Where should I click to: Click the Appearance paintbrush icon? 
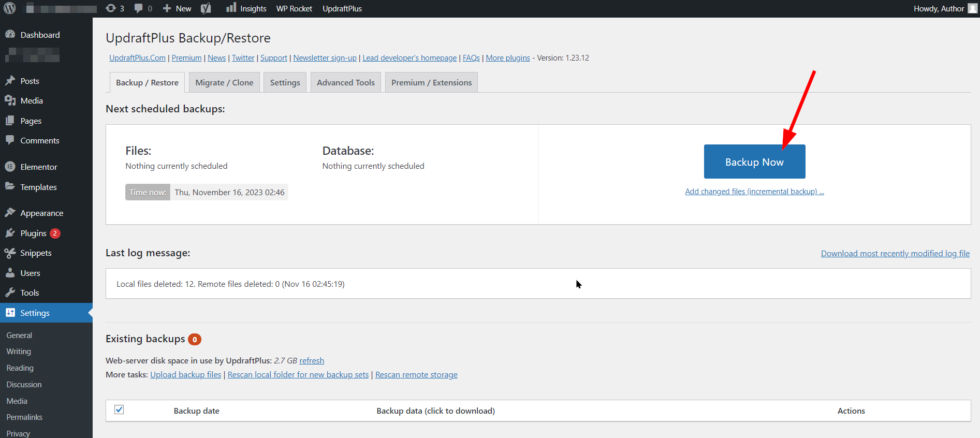[10, 212]
